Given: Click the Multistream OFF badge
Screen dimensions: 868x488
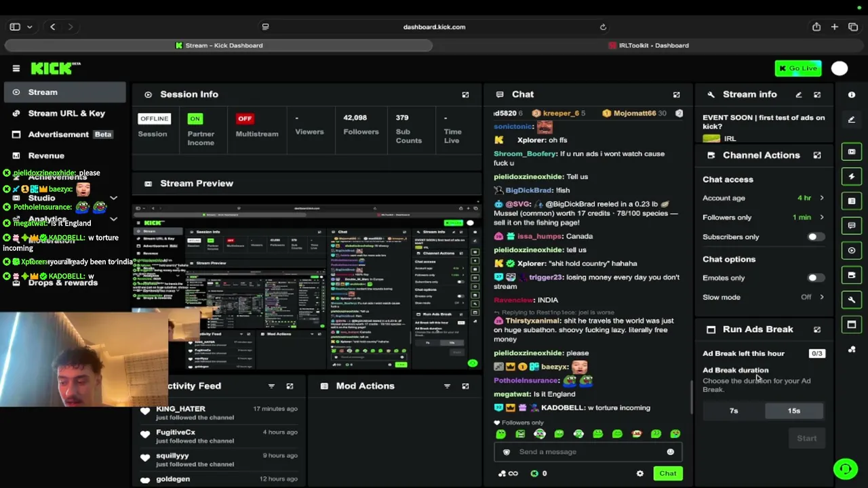Looking at the screenshot, I should click(245, 119).
